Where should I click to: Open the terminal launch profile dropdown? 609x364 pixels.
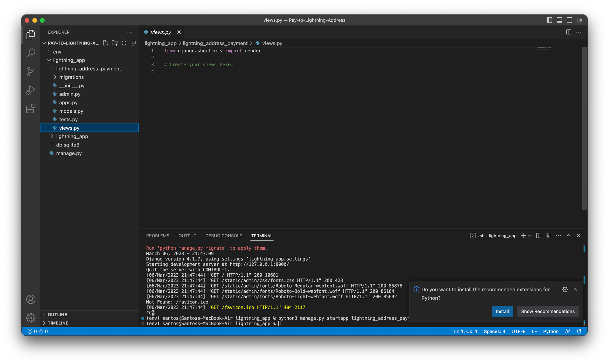pyautogui.click(x=530, y=236)
